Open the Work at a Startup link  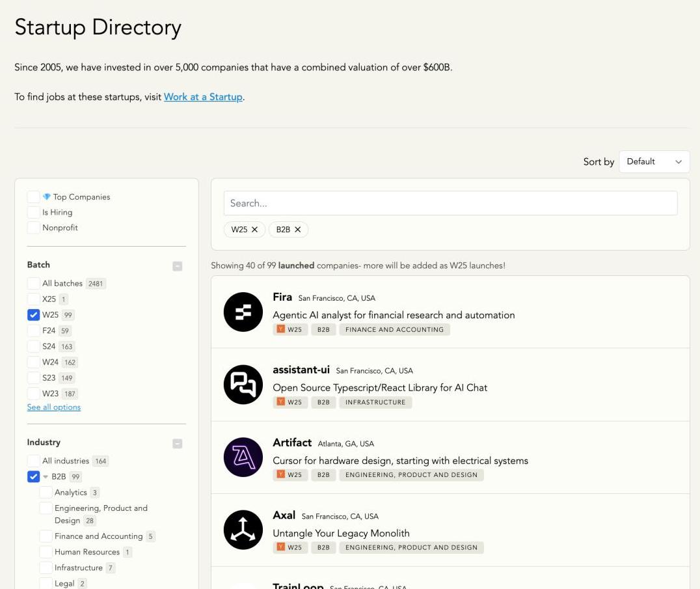click(x=203, y=97)
